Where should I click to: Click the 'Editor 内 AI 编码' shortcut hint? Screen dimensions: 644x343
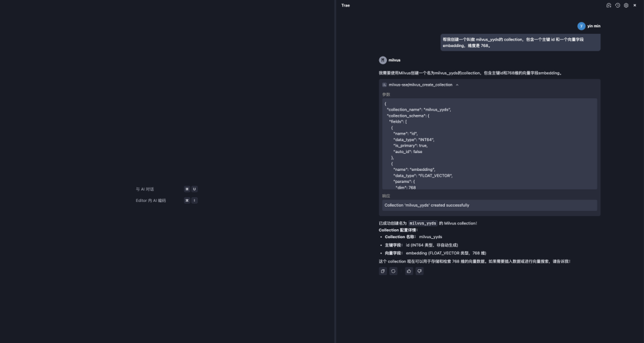151,201
